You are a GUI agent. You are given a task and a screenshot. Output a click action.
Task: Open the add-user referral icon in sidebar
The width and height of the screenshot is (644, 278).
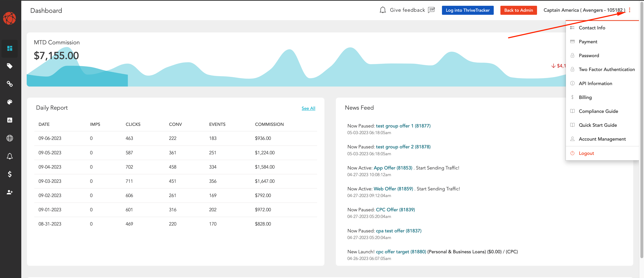pyautogui.click(x=10, y=192)
